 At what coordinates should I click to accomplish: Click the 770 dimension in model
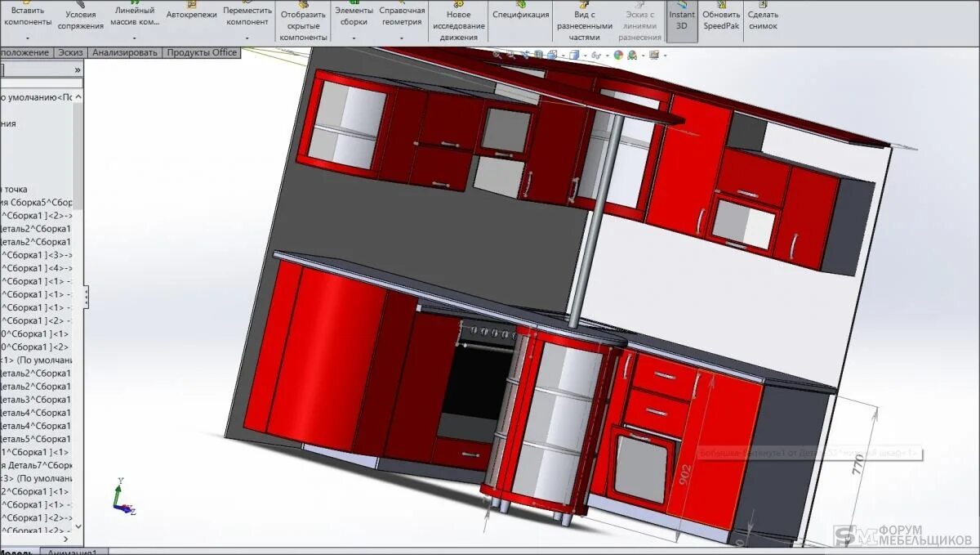click(x=859, y=466)
